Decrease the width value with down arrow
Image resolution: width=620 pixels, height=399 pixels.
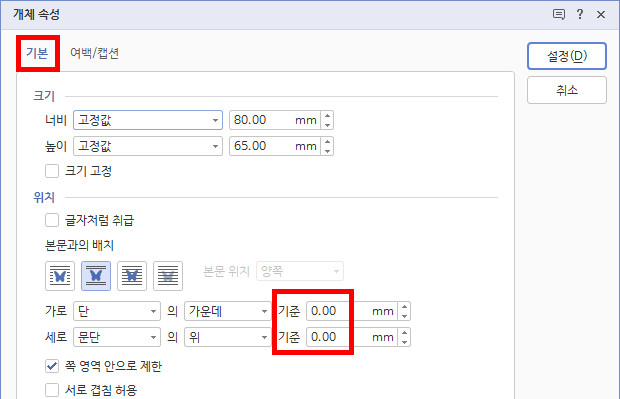click(327, 125)
